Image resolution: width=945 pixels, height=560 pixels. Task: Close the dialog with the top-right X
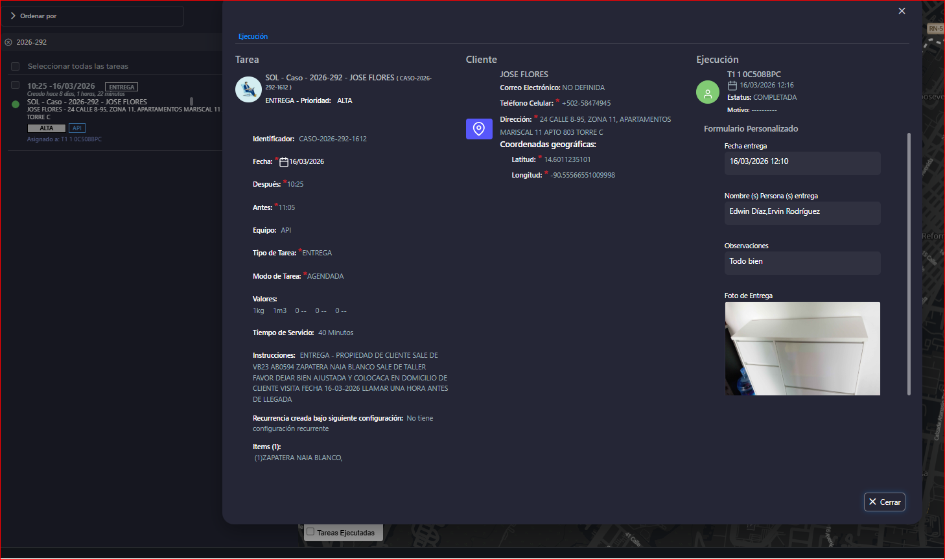pyautogui.click(x=902, y=11)
